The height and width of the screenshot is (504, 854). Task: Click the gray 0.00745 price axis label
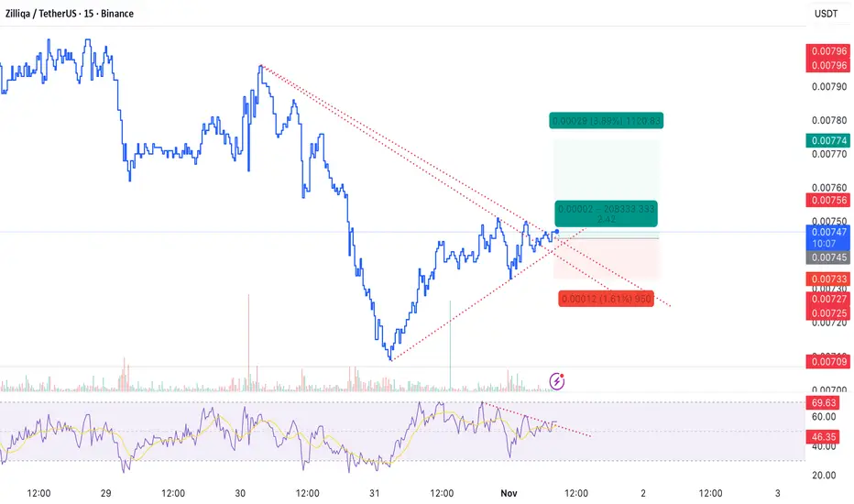point(827,257)
